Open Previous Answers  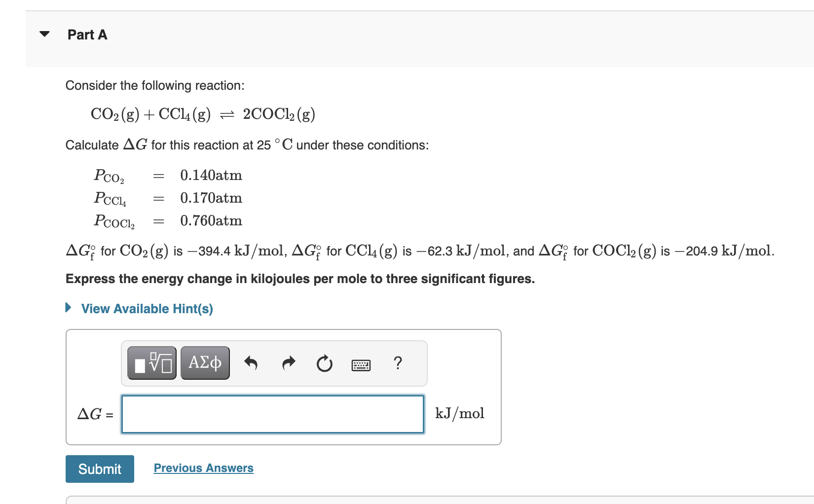coord(203,468)
